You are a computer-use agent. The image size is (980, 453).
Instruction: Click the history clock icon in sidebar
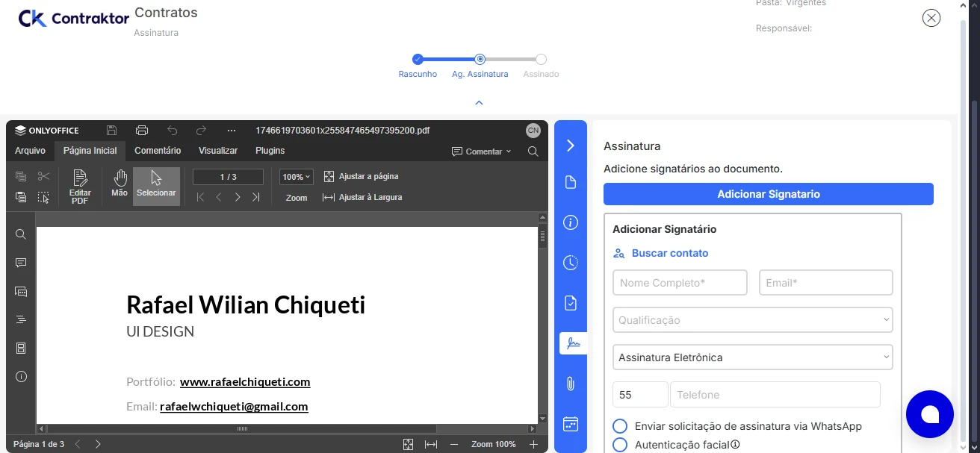tap(571, 263)
